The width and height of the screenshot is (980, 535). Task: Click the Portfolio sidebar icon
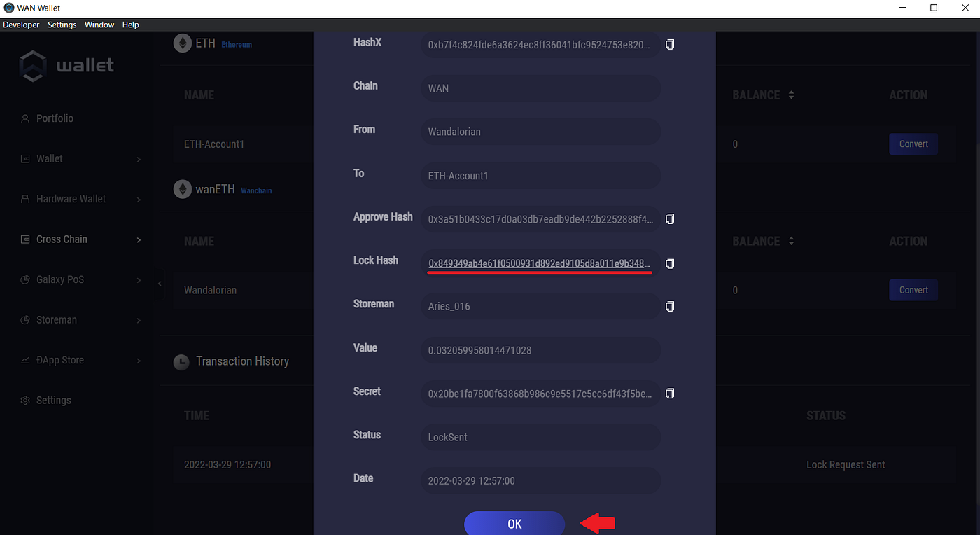25,118
